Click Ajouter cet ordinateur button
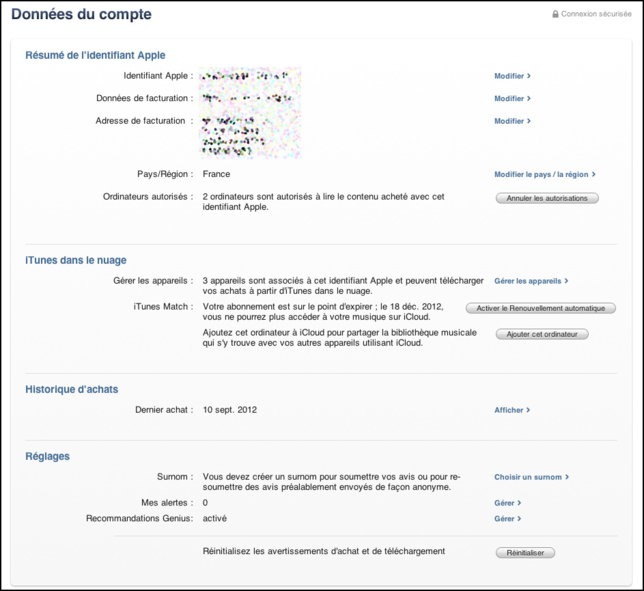Screen dimensions: 644x591 [542, 334]
